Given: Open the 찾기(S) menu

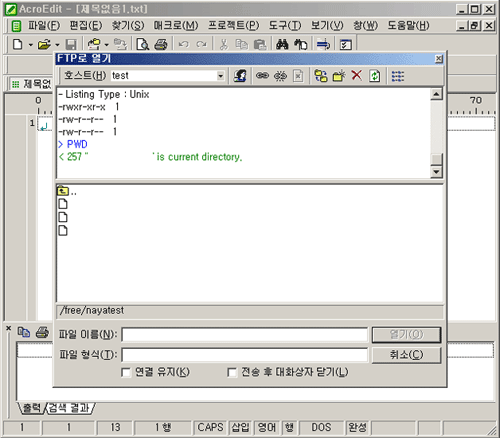Looking at the screenshot, I should [128, 25].
